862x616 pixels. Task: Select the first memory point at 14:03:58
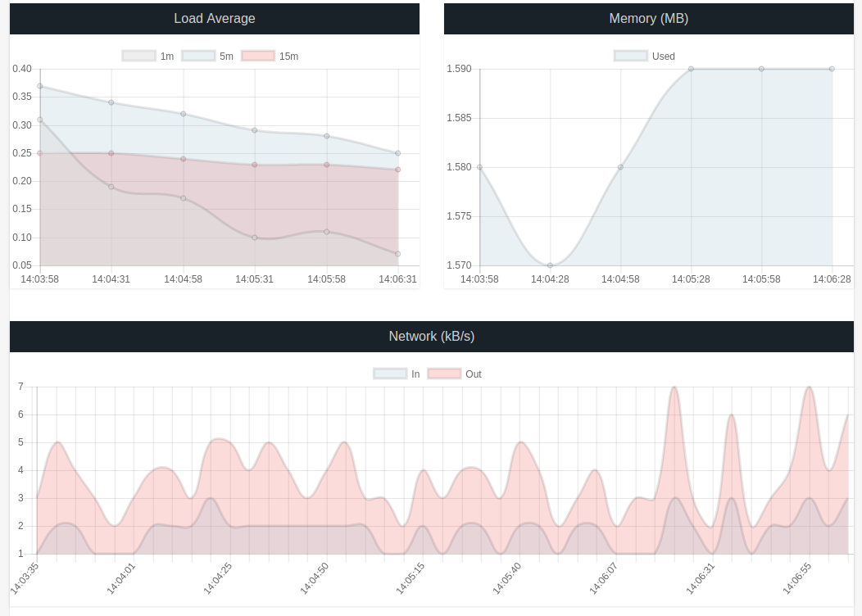tap(479, 167)
